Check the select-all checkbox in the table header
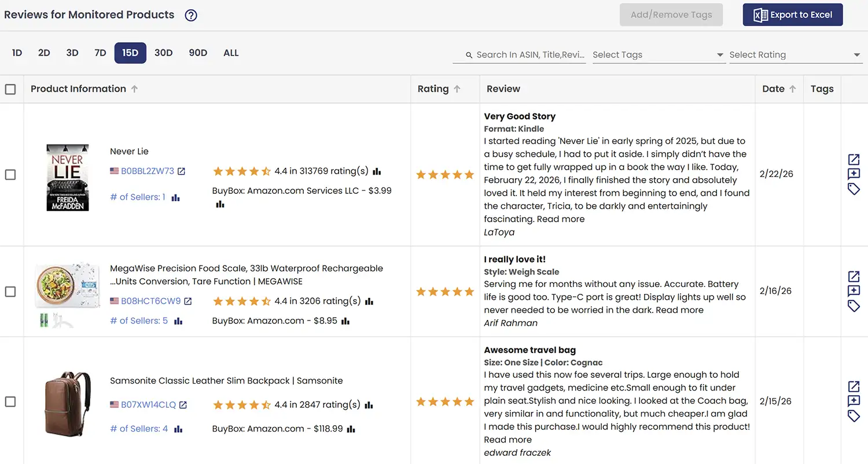Screen dimensions: 868x464 tap(10, 89)
